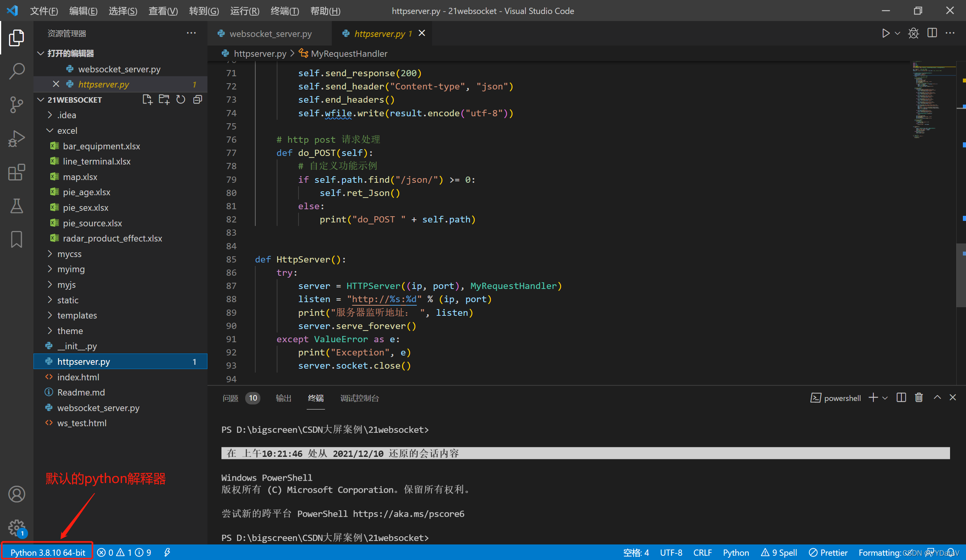Screen dimensions: 966x560
Task: Open the run button dropdown arrow
Action: pyautogui.click(x=898, y=33)
